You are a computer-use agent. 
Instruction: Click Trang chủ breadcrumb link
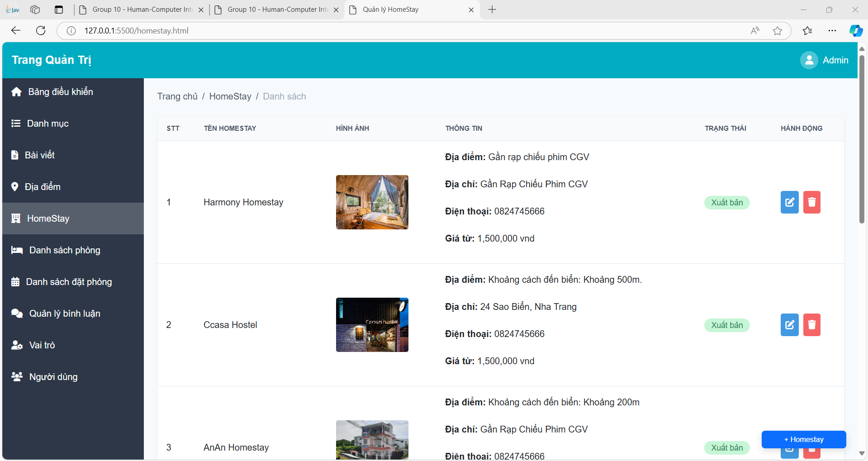177,96
